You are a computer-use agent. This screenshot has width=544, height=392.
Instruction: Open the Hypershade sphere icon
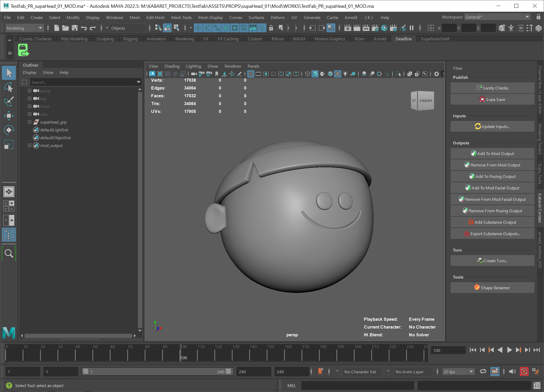tap(384, 28)
